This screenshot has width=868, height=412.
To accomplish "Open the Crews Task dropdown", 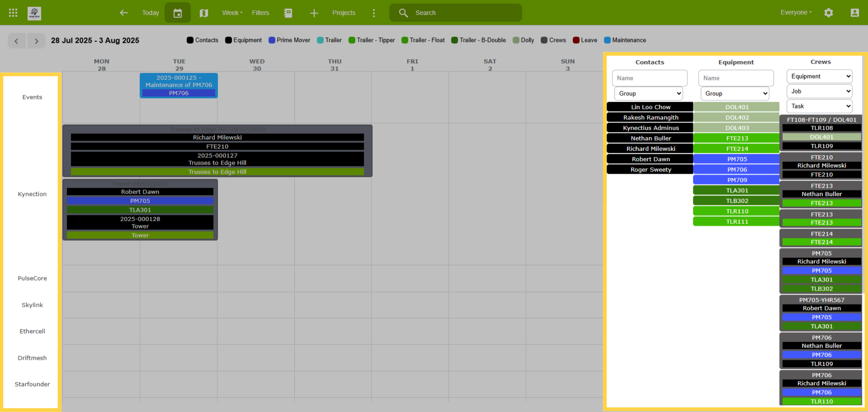I will [x=820, y=106].
